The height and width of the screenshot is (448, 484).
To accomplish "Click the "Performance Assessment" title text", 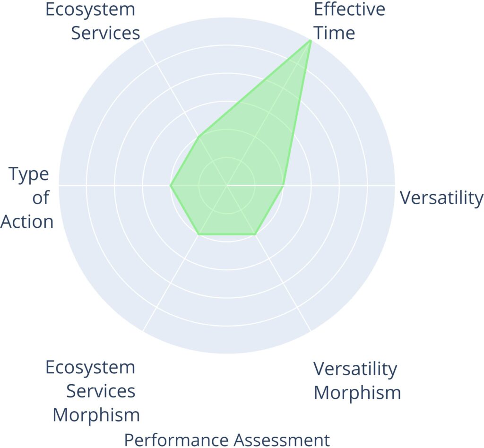I will click(227, 439).
